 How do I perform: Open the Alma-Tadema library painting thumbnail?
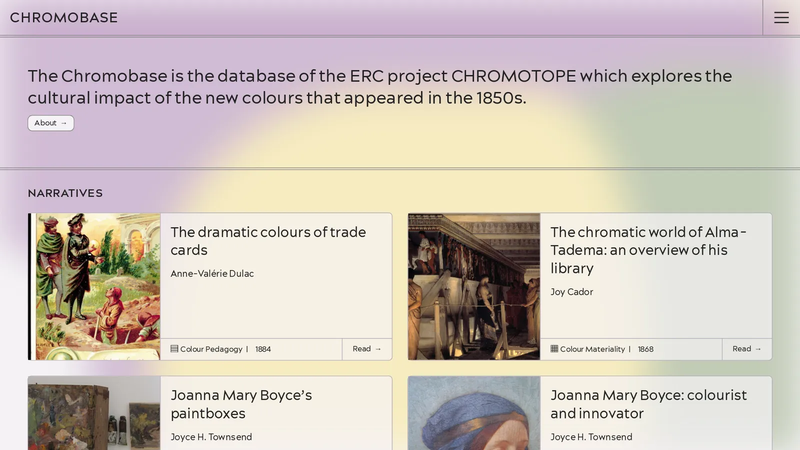[x=474, y=286]
